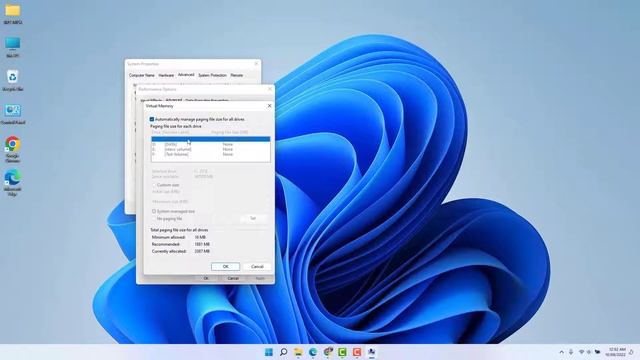This screenshot has height=360, width=640.
Task: Open System Protection tab in System Properties
Action: coord(212,76)
